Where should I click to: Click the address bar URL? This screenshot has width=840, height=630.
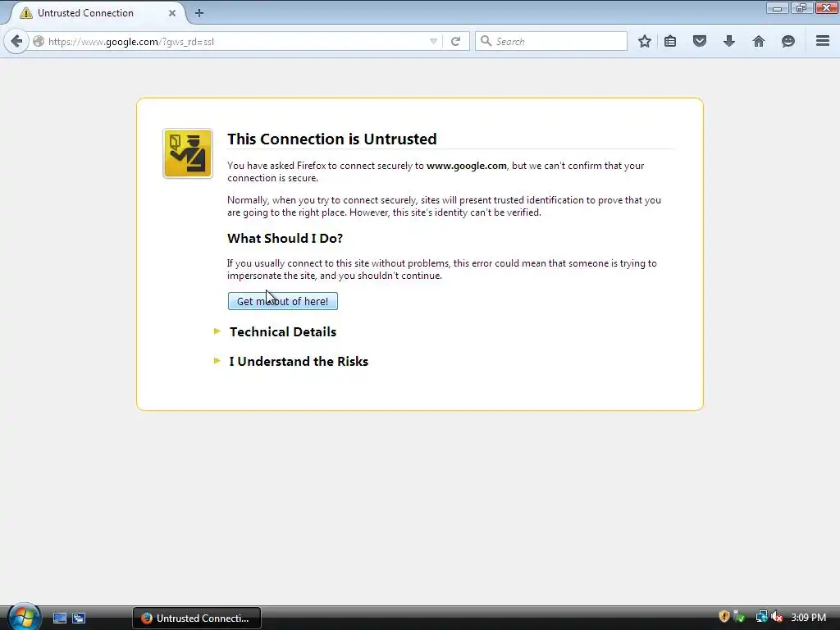pos(131,42)
